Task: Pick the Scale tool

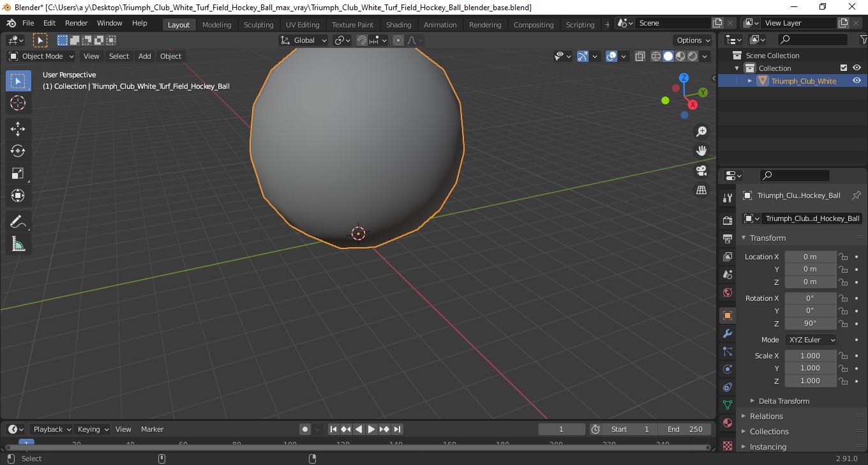Action: pos(18,173)
